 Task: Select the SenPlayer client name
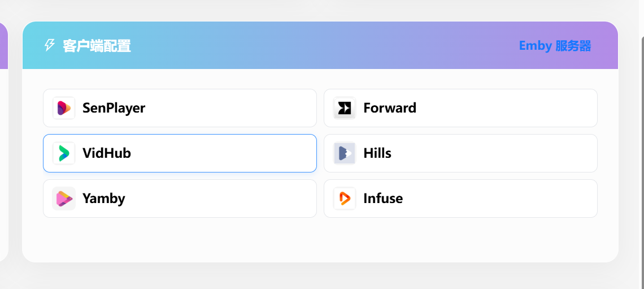(114, 108)
